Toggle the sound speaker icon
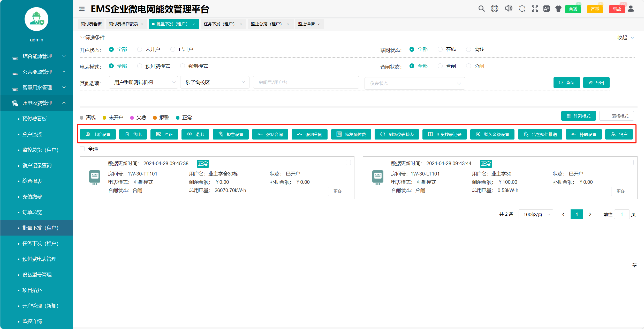 [508, 9]
